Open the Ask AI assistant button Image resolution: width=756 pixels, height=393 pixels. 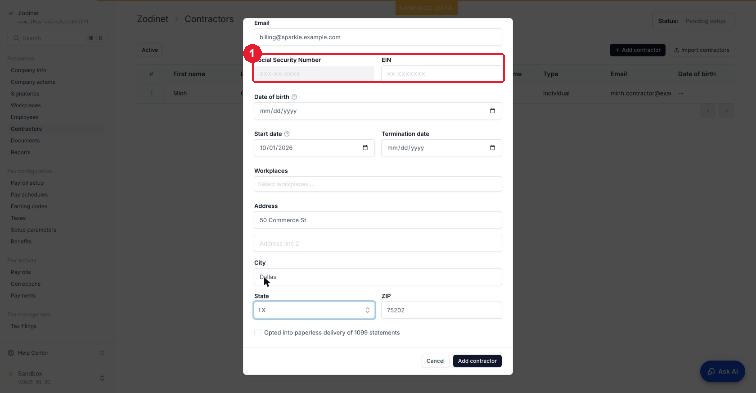(x=722, y=372)
